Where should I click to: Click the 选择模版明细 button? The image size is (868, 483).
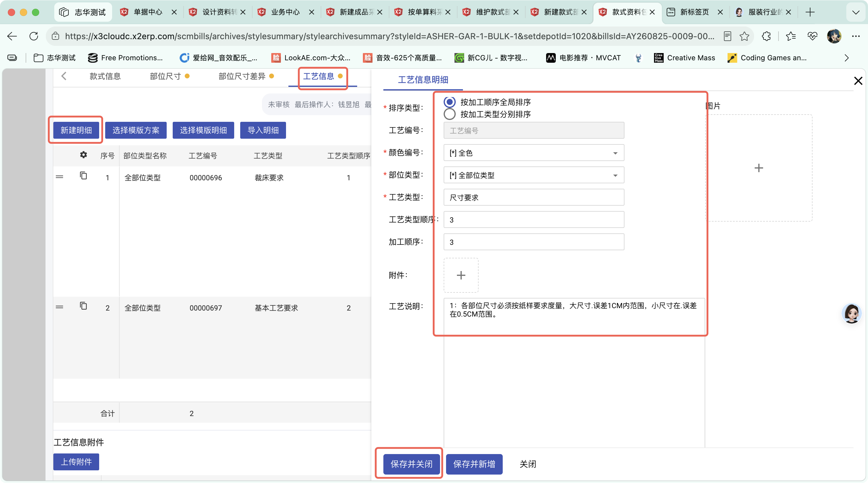pyautogui.click(x=203, y=130)
